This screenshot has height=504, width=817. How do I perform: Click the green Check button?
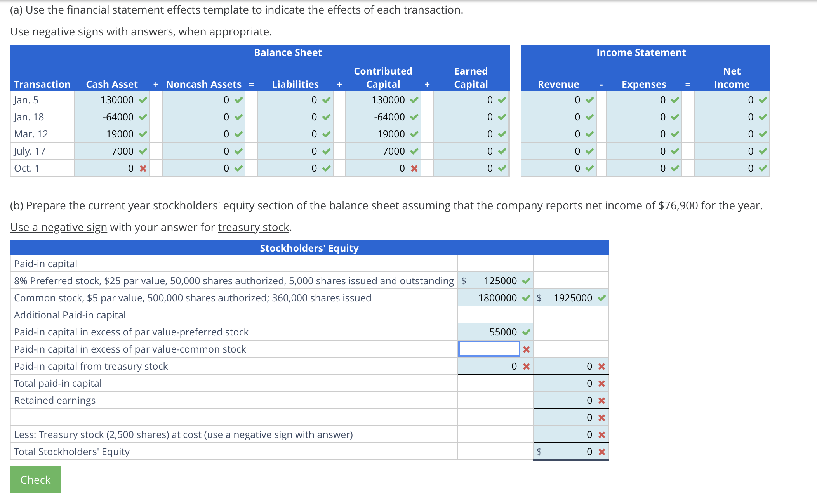pos(35,480)
